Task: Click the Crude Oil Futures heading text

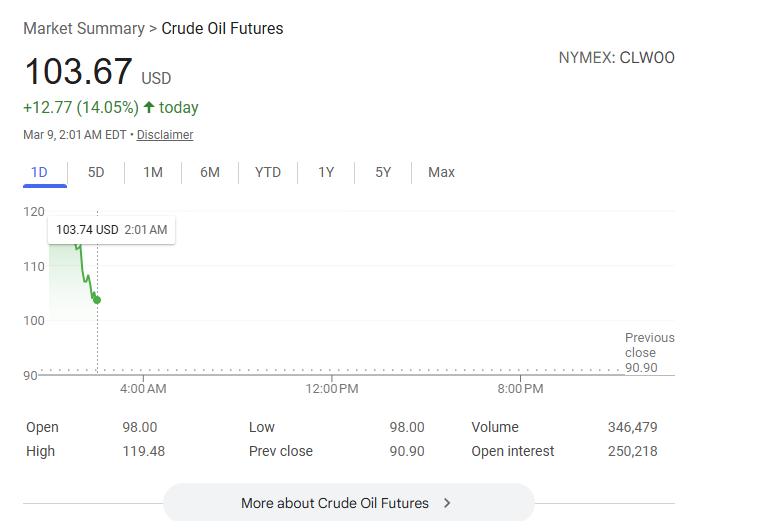Action: click(222, 29)
